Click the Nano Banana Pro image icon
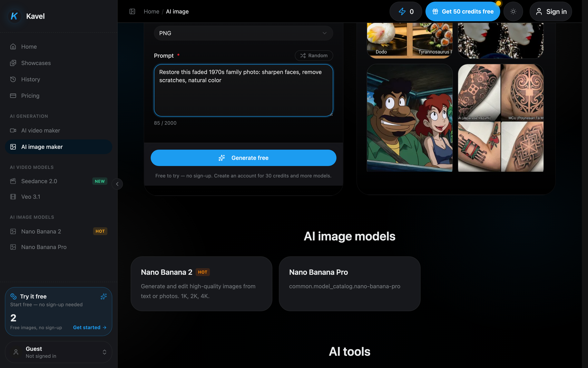The image size is (588, 368). [13, 247]
